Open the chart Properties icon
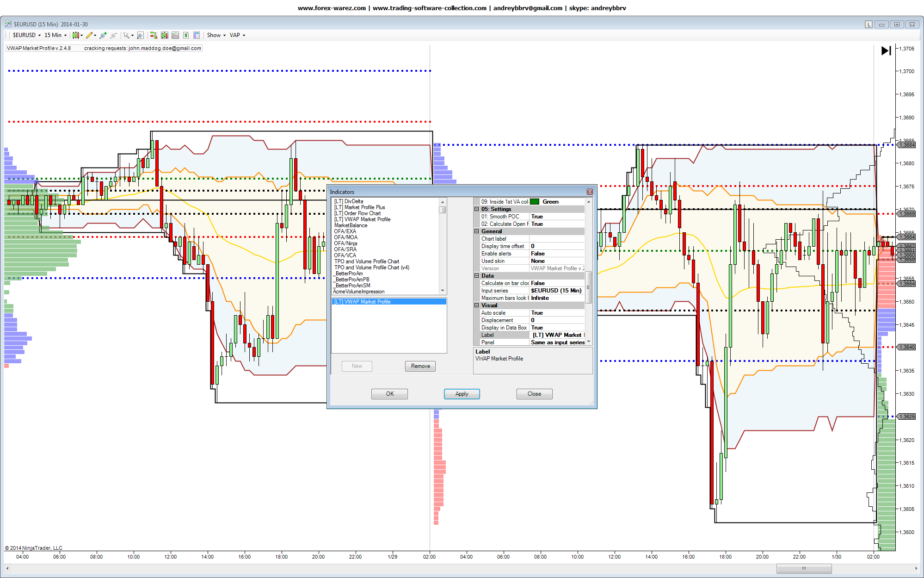The image size is (924, 578). pos(196,35)
